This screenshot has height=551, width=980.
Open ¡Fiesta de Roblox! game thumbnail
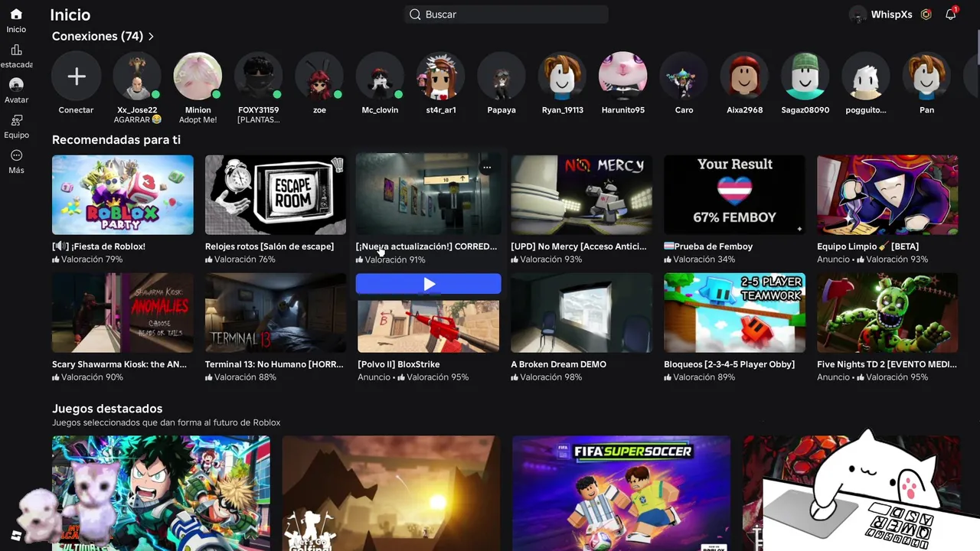[122, 195]
